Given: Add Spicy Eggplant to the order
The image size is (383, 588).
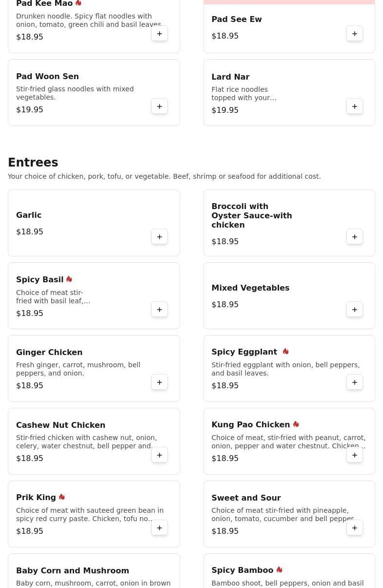Looking at the screenshot, I should pos(355,382).
